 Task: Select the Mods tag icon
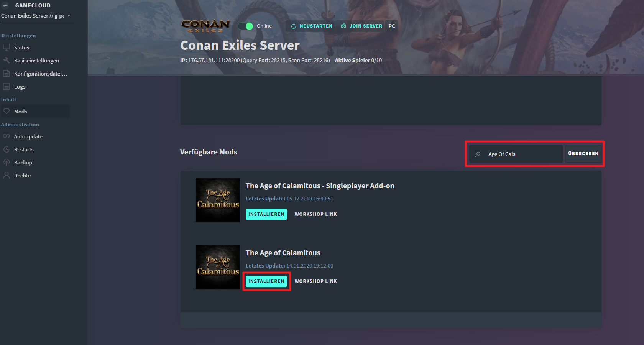[x=6, y=111]
